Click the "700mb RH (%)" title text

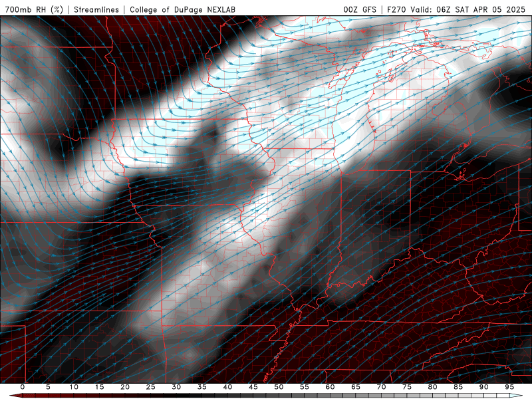(34, 9)
